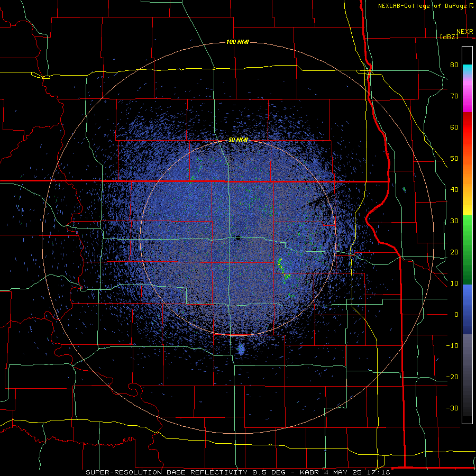
Task: Click the [dBZ] units label
Action: point(449,37)
